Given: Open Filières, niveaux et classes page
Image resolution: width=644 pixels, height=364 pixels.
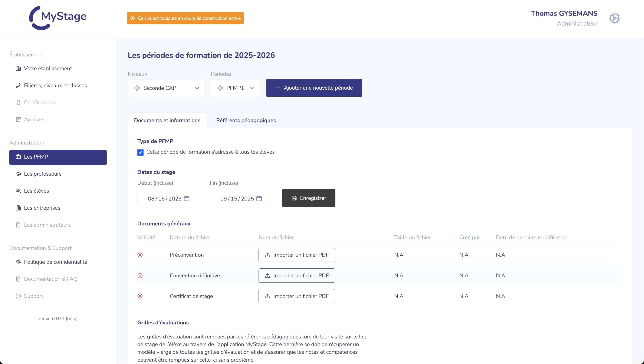Looking at the screenshot, I should point(55,86).
